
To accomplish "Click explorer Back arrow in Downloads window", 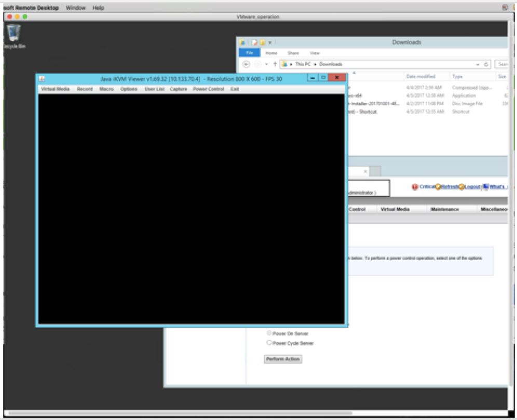I will pyautogui.click(x=246, y=64).
